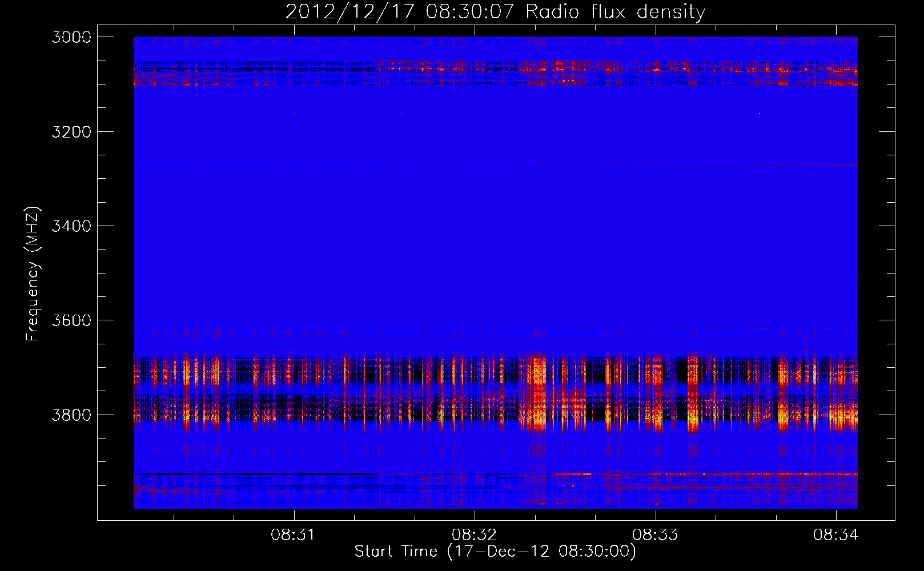Click the 3800 frequency tick label
Screen dimensions: 924x571
[71, 415]
